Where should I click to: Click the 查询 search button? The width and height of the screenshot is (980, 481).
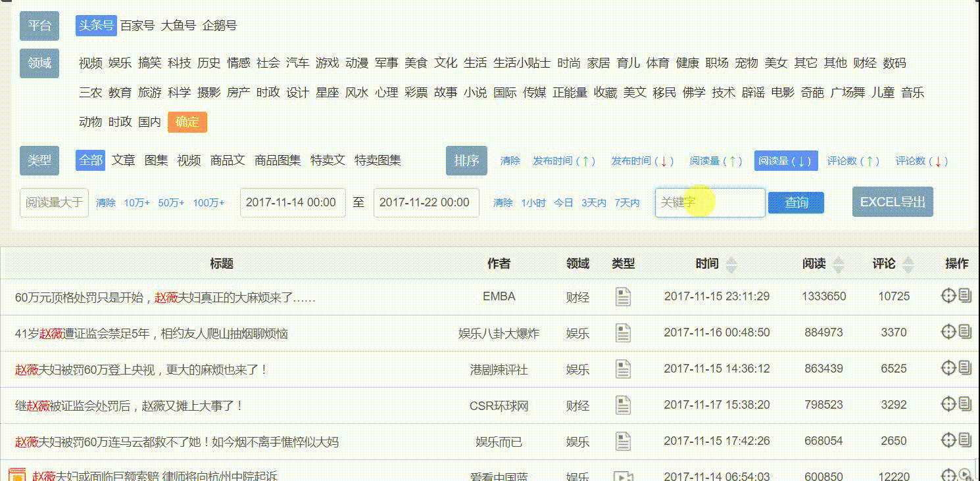pyautogui.click(x=796, y=202)
